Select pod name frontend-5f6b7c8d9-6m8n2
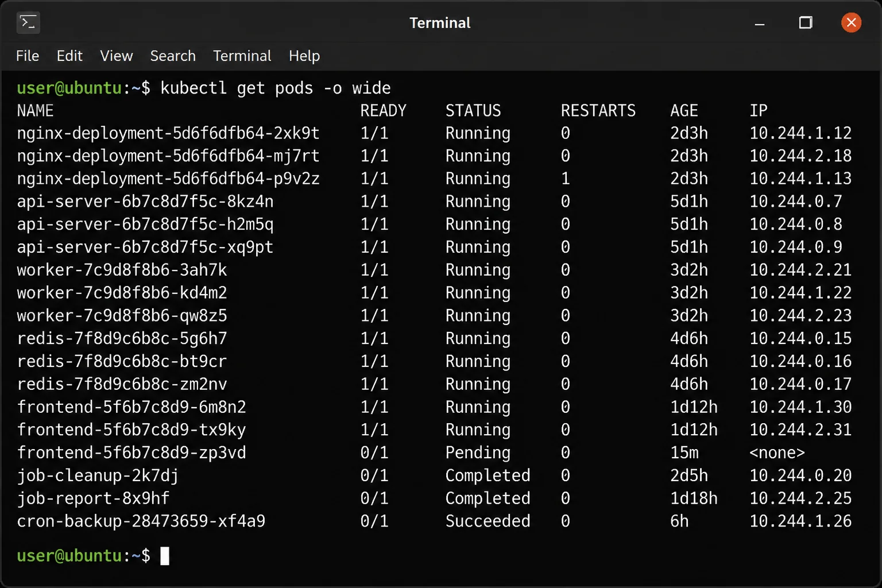This screenshot has height=588, width=882. click(x=131, y=407)
